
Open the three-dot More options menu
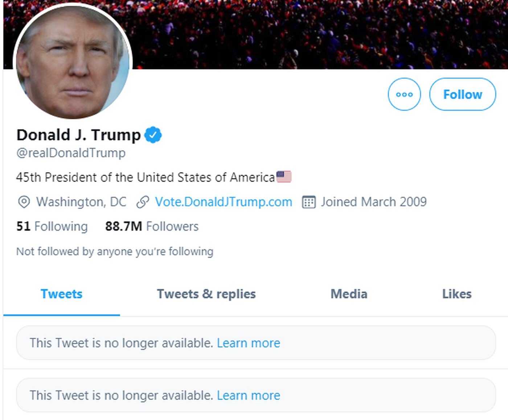pyautogui.click(x=404, y=94)
